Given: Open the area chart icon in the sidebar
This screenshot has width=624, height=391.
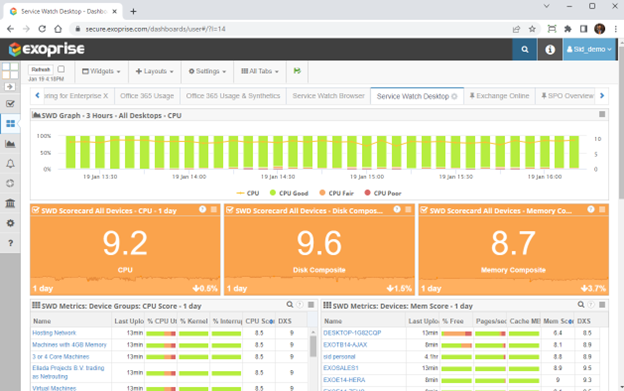Looking at the screenshot, I should [10, 144].
